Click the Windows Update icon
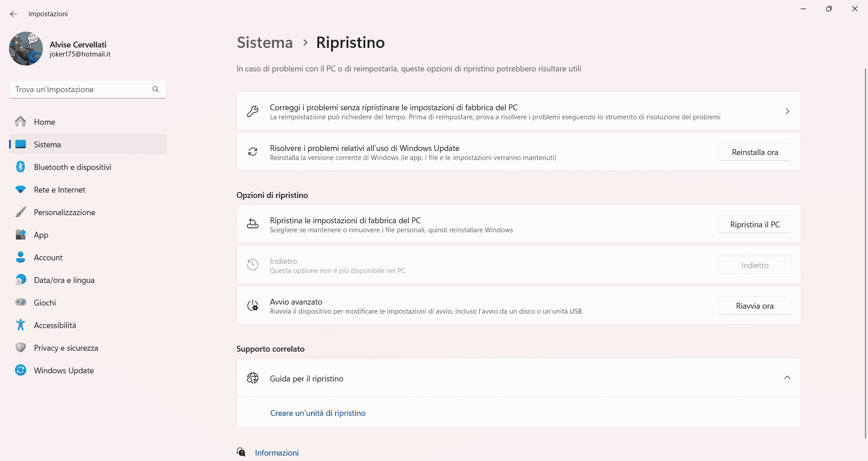 (x=20, y=370)
